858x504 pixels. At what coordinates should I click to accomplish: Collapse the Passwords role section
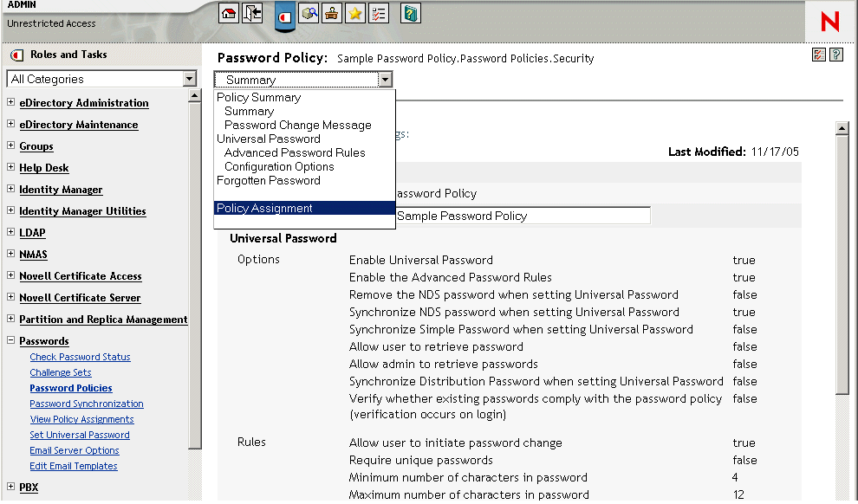pos(10,341)
